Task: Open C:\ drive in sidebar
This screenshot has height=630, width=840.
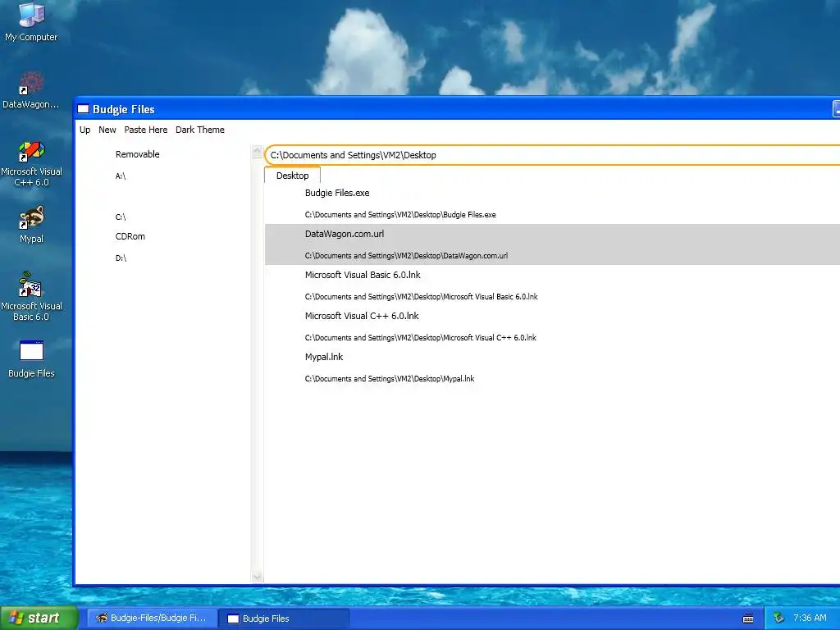Action: (x=121, y=217)
